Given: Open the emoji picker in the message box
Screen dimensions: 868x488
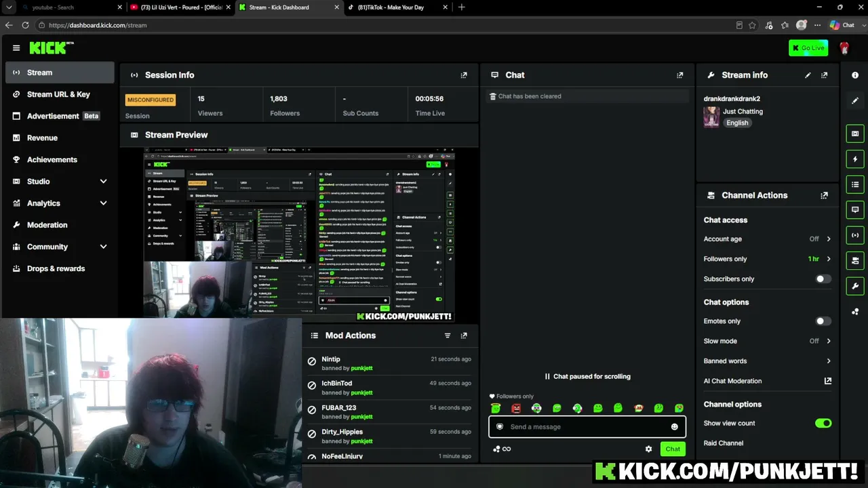Looking at the screenshot, I should point(675,427).
